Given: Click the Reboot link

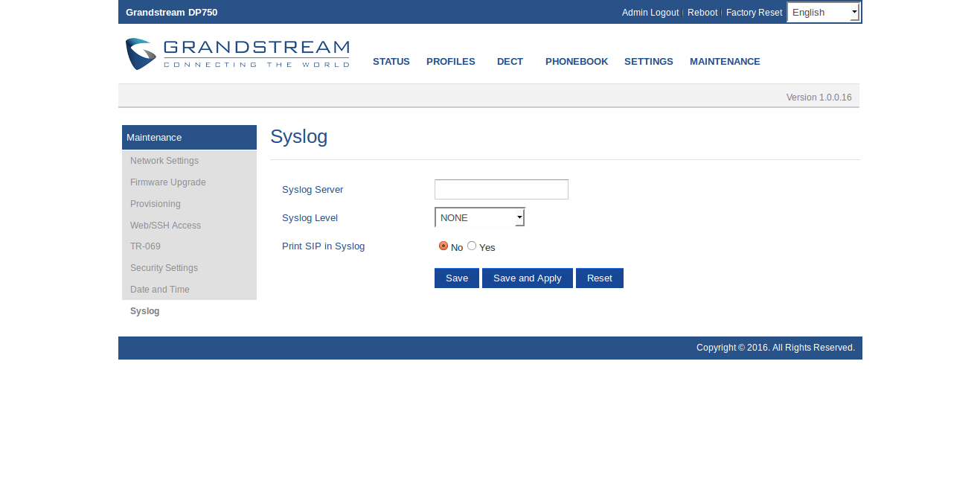Looking at the screenshot, I should click(702, 13).
